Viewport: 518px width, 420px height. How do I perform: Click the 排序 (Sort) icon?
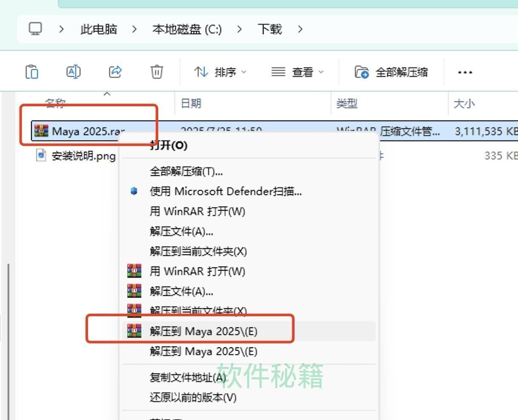tap(202, 72)
